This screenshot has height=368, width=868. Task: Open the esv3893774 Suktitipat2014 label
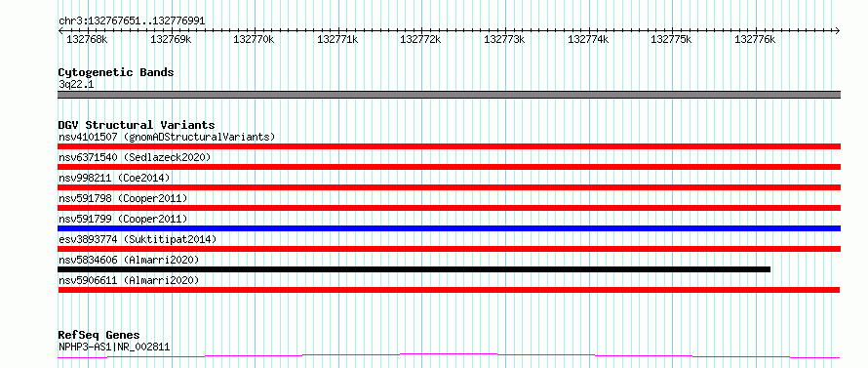tap(138, 239)
